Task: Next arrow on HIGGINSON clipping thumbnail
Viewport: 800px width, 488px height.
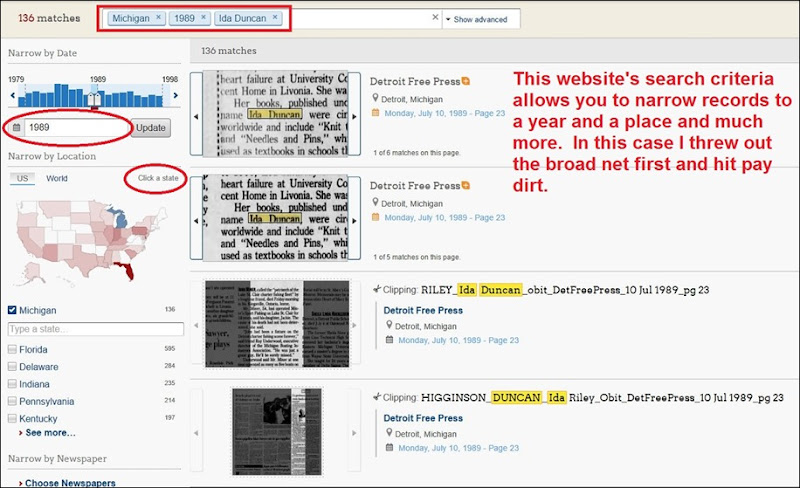Action: click(x=354, y=433)
